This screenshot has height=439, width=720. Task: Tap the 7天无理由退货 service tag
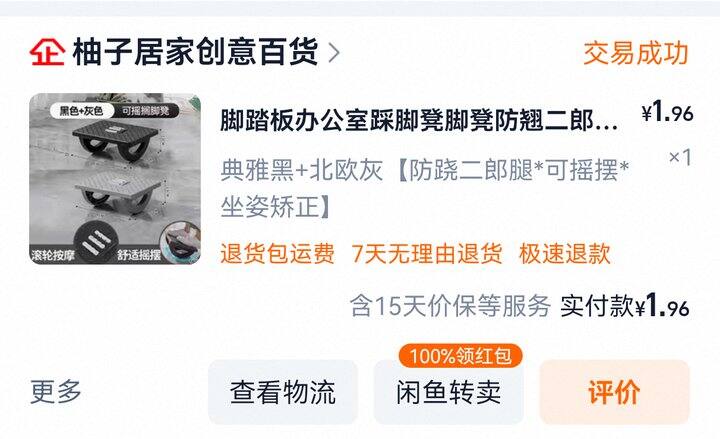(427, 253)
